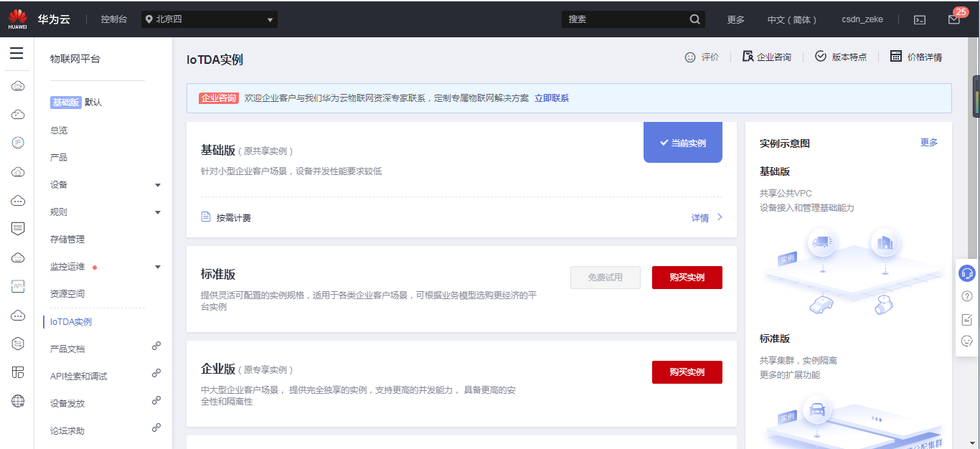The image size is (980, 449).
Task: Expand 详情 chevron in 基础版 card
Action: tap(720, 217)
